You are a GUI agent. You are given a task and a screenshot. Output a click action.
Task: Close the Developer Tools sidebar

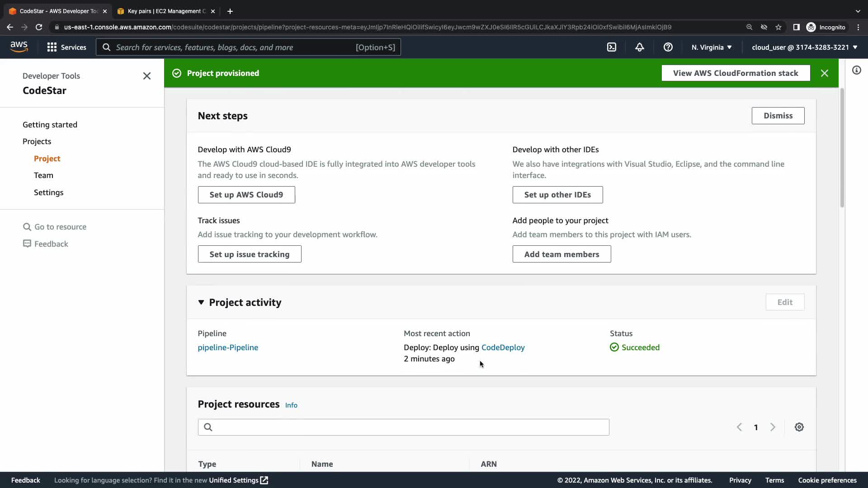click(x=146, y=76)
